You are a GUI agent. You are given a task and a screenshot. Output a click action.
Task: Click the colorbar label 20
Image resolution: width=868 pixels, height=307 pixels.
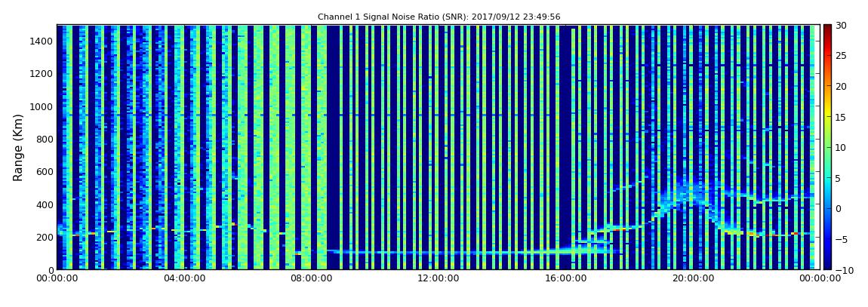(842, 86)
